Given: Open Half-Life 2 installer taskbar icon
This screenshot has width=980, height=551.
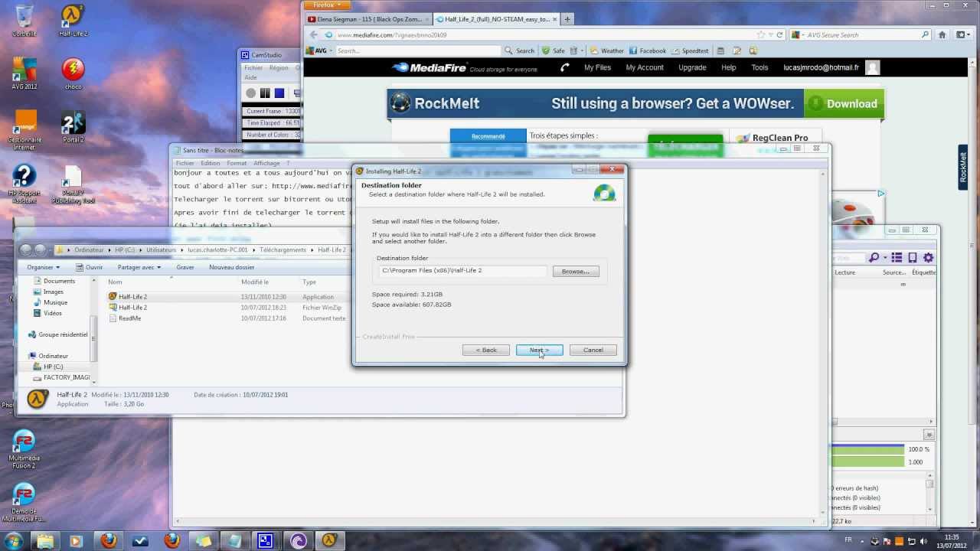Looking at the screenshot, I should [x=328, y=540].
